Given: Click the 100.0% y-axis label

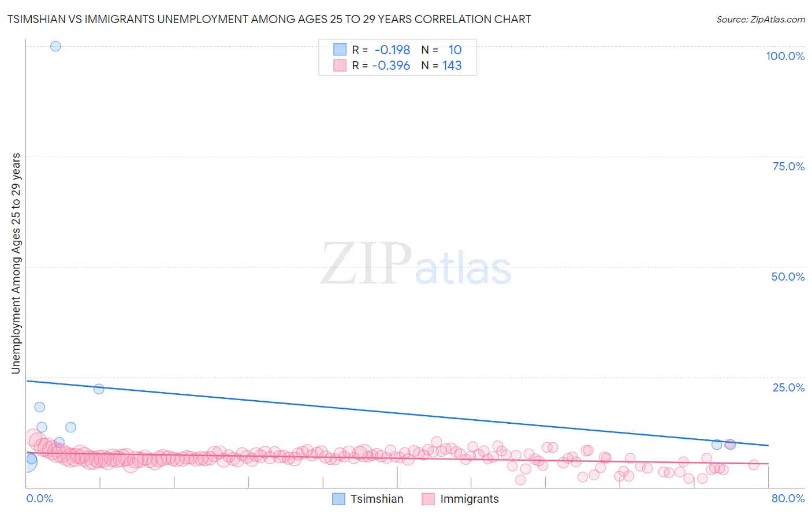Looking at the screenshot, I should tap(785, 56).
